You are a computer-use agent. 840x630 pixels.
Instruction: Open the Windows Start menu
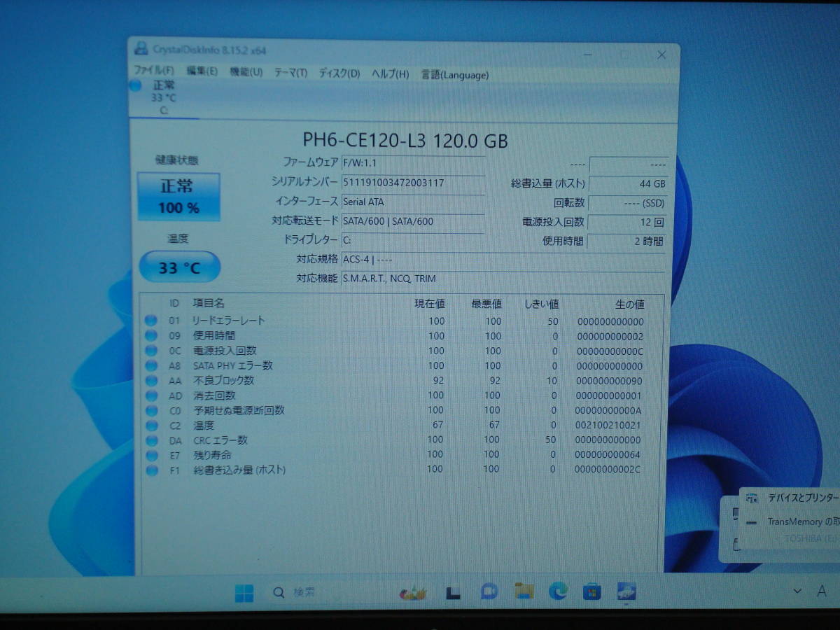click(x=244, y=594)
